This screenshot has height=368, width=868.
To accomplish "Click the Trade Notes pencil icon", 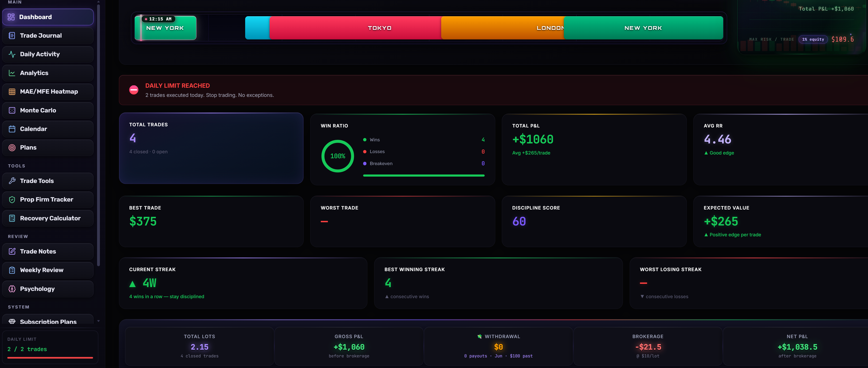I will click(12, 251).
